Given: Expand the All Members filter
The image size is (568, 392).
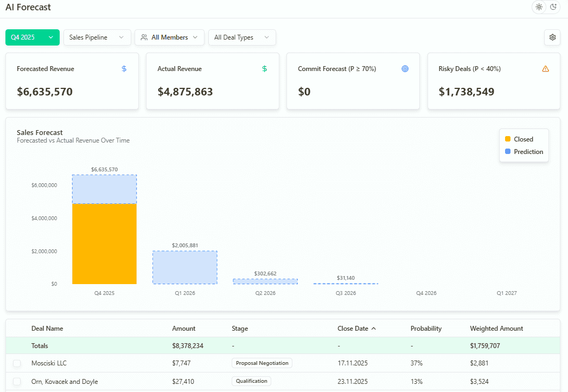Looking at the screenshot, I should tap(169, 37).
